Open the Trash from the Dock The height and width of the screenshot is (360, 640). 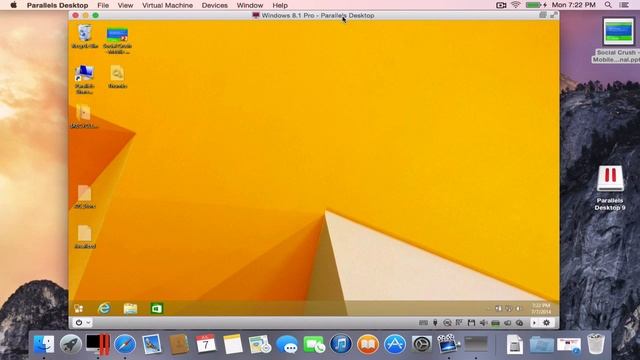coord(596,344)
